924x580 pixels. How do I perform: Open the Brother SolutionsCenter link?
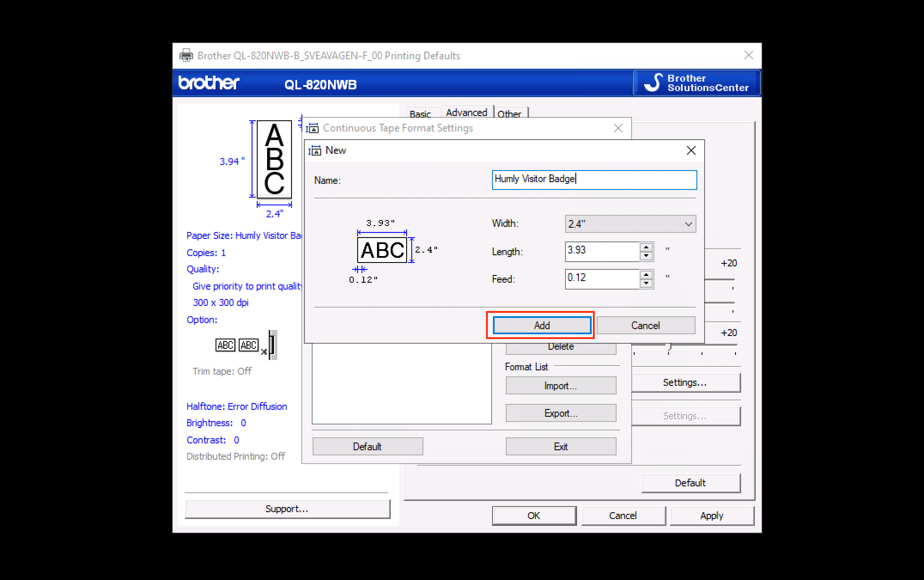[696, 83]
